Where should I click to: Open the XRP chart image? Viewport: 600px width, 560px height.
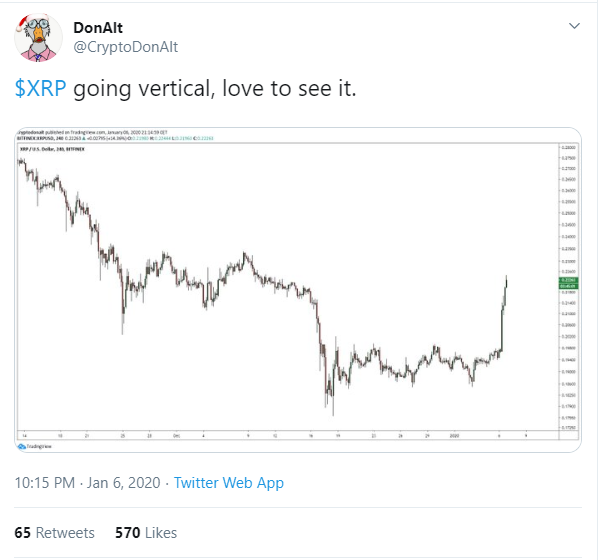298,290
